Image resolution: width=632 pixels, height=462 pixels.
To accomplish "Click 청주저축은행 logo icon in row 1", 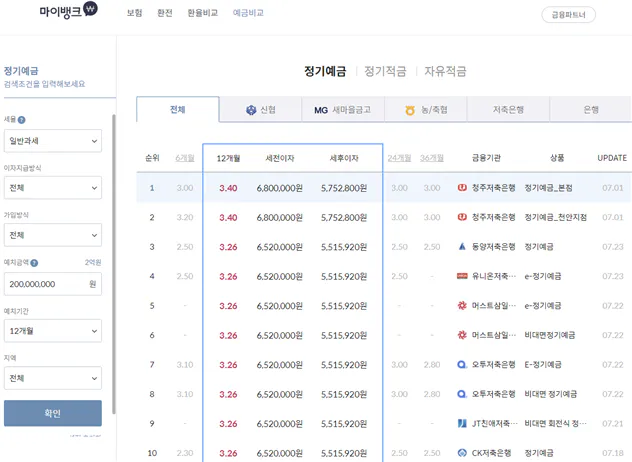I will point(462,187).
